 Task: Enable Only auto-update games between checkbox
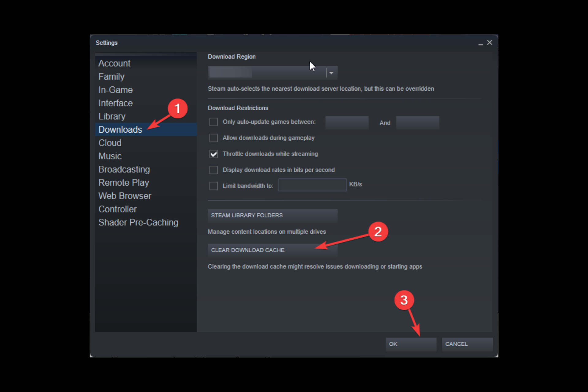tap(213, 122)
